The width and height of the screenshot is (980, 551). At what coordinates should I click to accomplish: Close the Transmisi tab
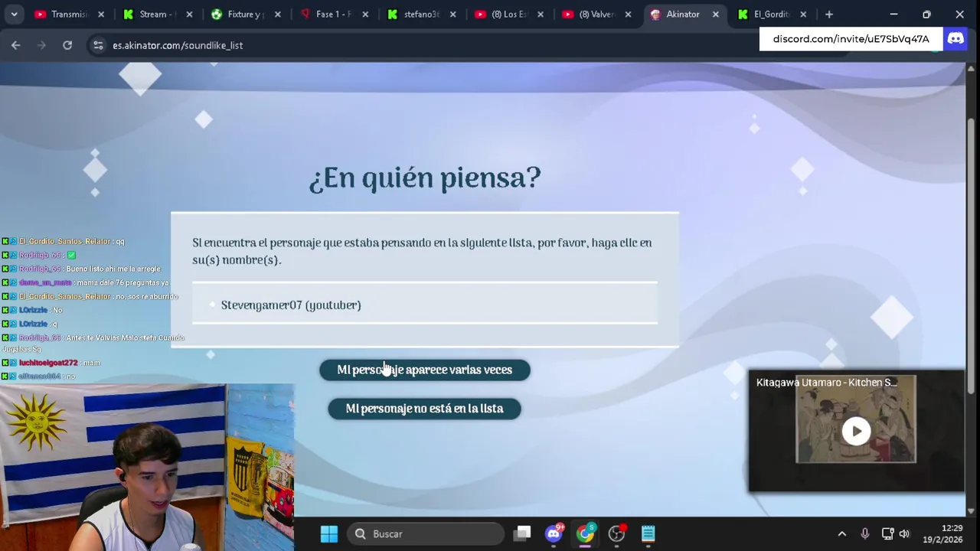click(101, 14)
